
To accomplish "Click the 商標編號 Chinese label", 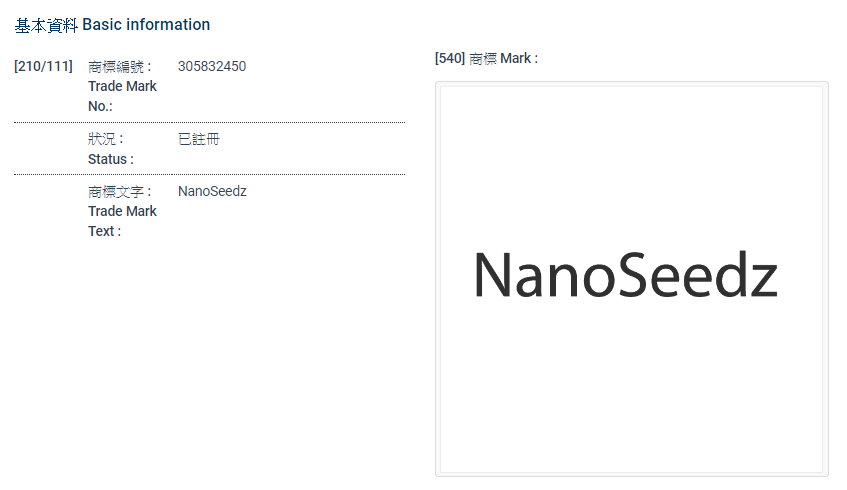I will point(119,67).
